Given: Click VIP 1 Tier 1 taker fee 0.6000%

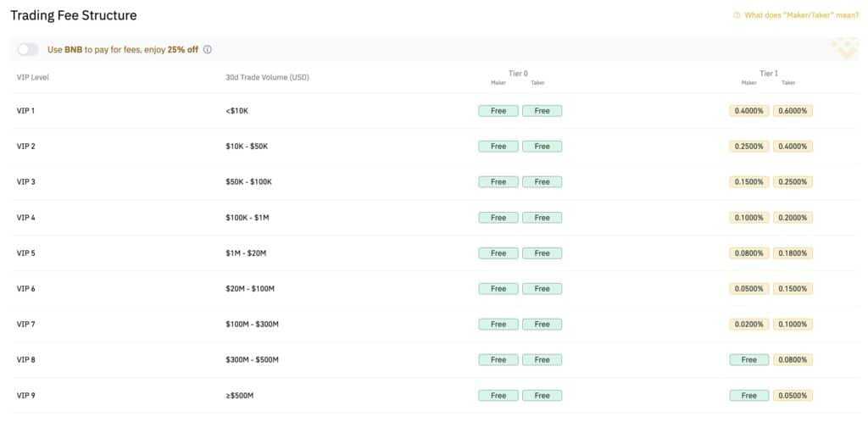Looking at the screenshot, I should (x=793, y=111).
